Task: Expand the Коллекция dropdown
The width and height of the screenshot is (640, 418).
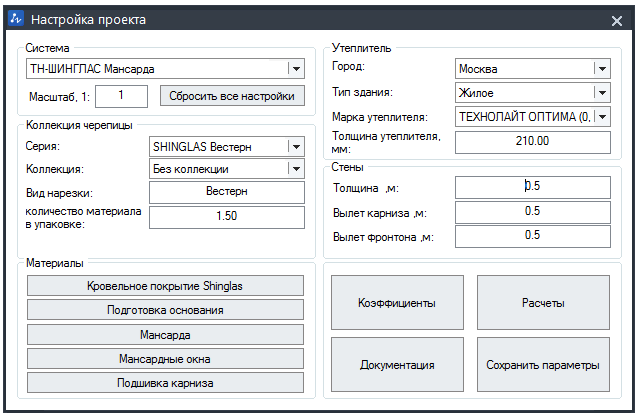Action: (x=227, y=169)
